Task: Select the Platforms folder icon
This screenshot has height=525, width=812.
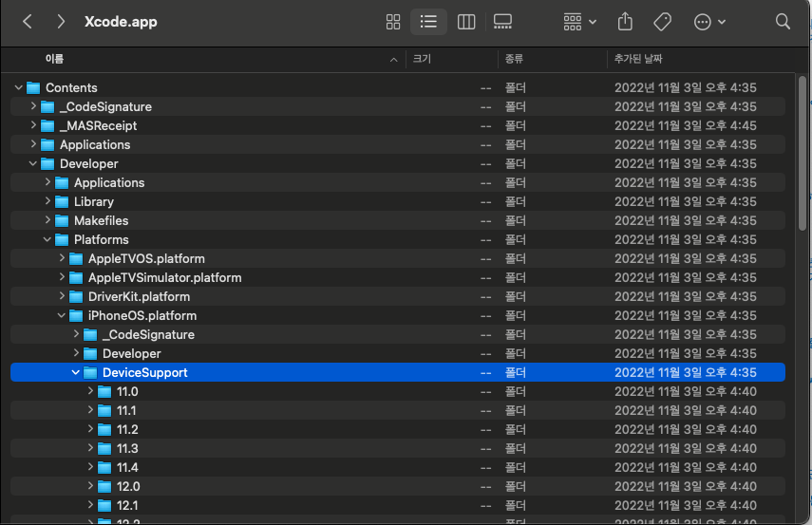Action: click(62, 240)
